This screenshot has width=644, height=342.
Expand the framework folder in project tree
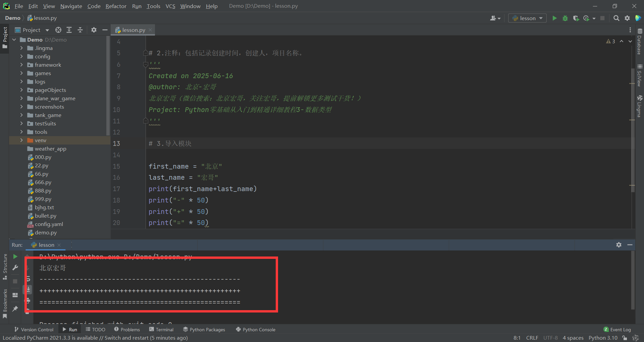[21, 65]
